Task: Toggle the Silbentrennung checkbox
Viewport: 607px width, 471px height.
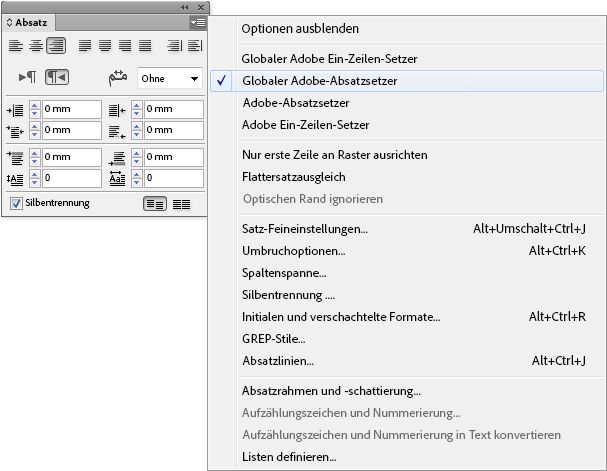Action: 16,203
